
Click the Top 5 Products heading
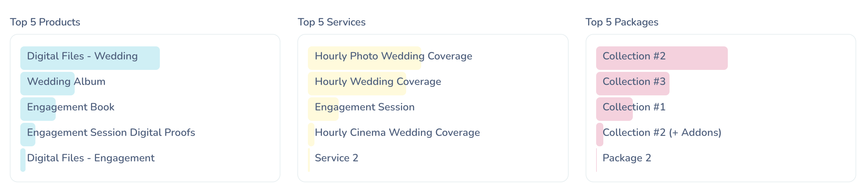[45, 22]
